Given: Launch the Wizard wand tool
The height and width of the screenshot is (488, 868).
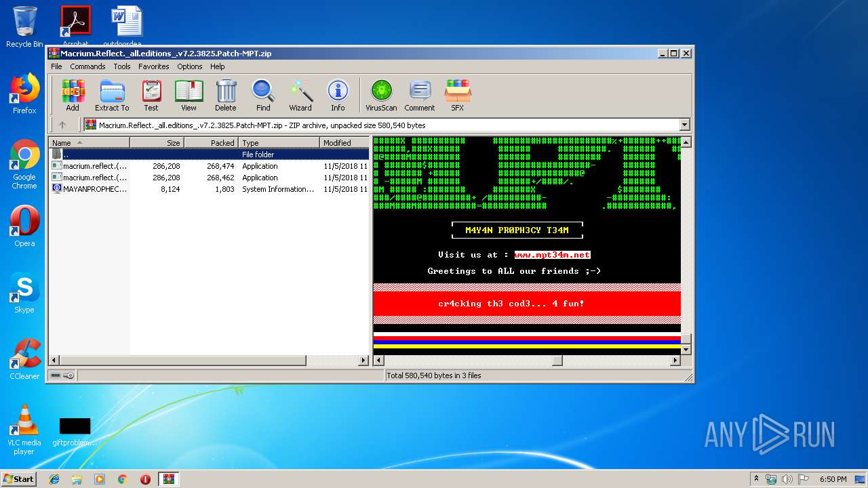Looking at the screenshot, I should 300,96.
